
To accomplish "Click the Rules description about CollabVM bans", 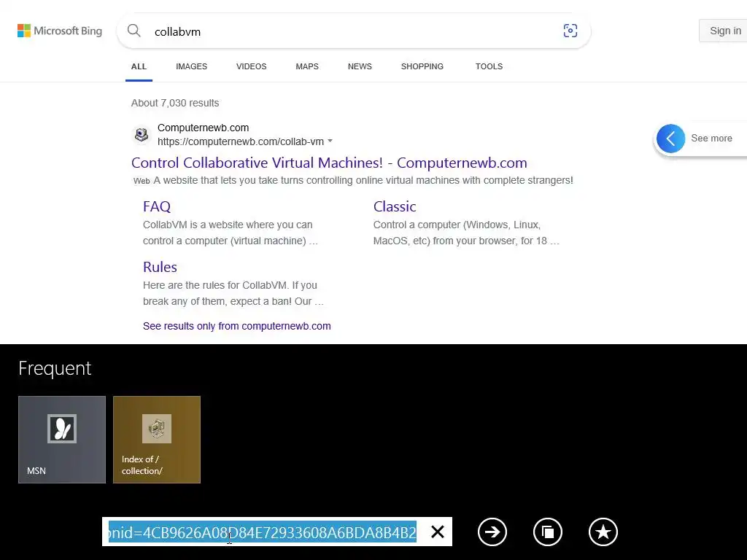I will click(233, 293).
